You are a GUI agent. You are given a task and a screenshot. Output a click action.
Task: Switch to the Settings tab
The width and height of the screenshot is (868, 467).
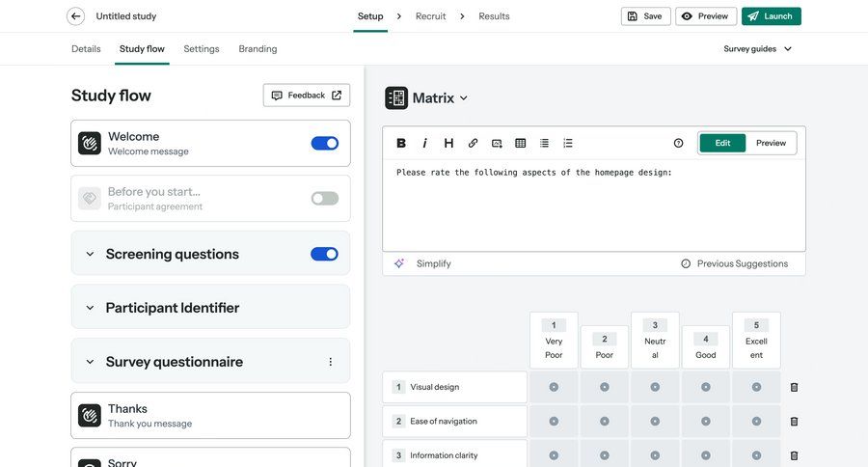coord(202,49)
